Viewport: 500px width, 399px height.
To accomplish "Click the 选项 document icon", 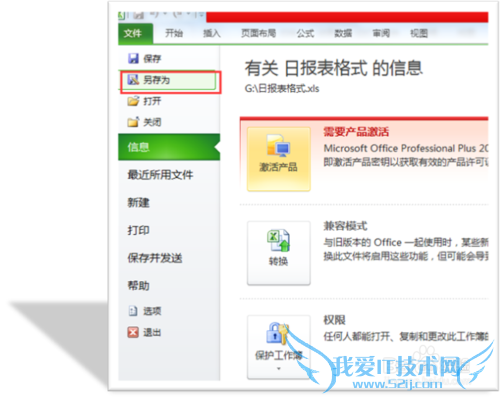I will point(133,311).
